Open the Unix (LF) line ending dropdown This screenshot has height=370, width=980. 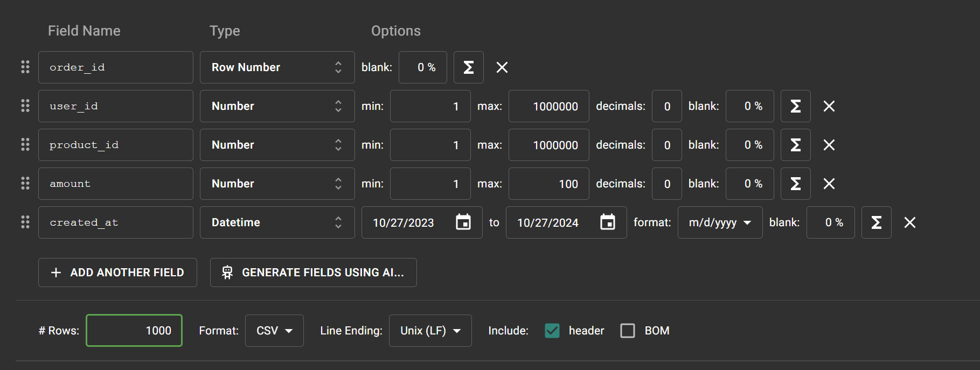[x=430, y=331]
